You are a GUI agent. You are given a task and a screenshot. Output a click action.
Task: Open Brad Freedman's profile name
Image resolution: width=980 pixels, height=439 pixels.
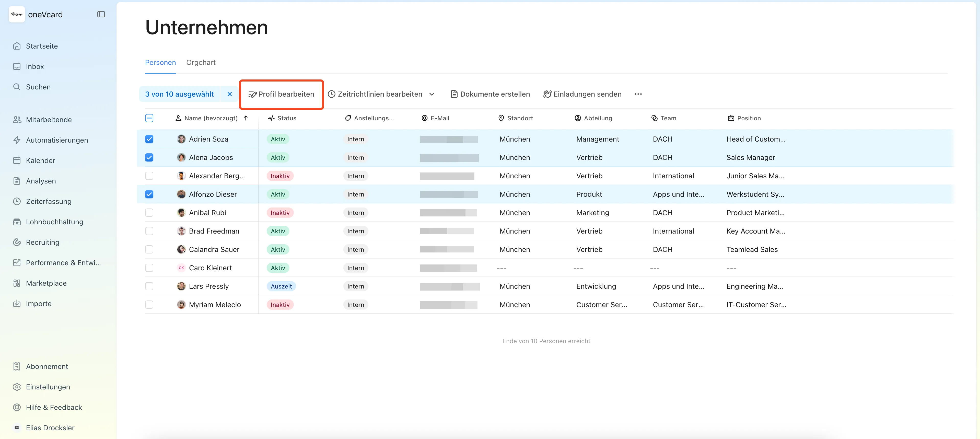pos(214,231)
